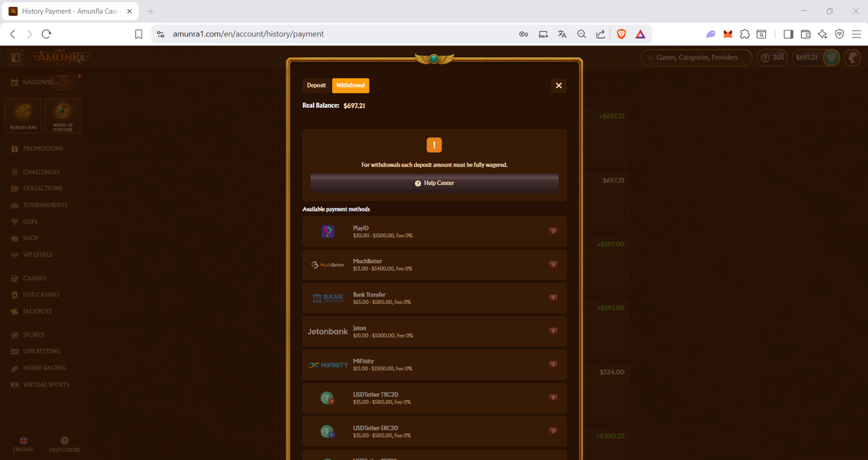Switch to the Deposit tab
Image resolution: width=868 pixels, height=460 pixels.
(x=316, y=86)
